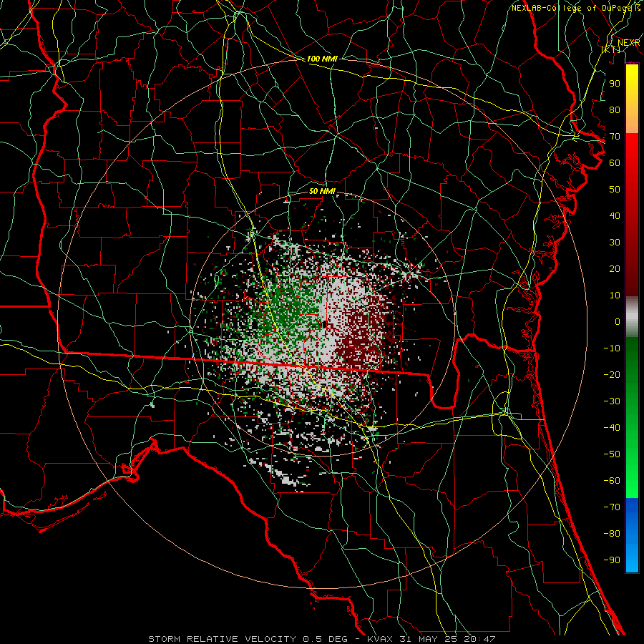Click the "0" scale value

[x=618, y=321]
